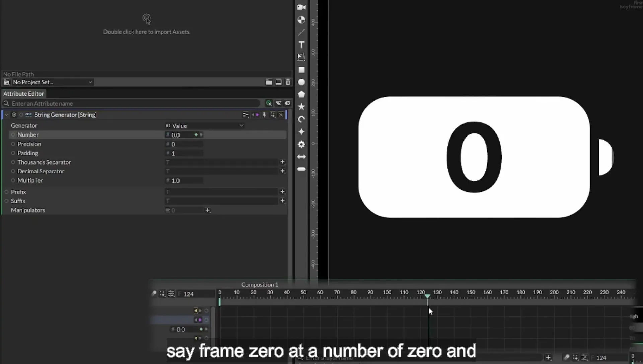The image size is (643, 364).
Task: Add a Manipulator with plus button
Action: 207,210
